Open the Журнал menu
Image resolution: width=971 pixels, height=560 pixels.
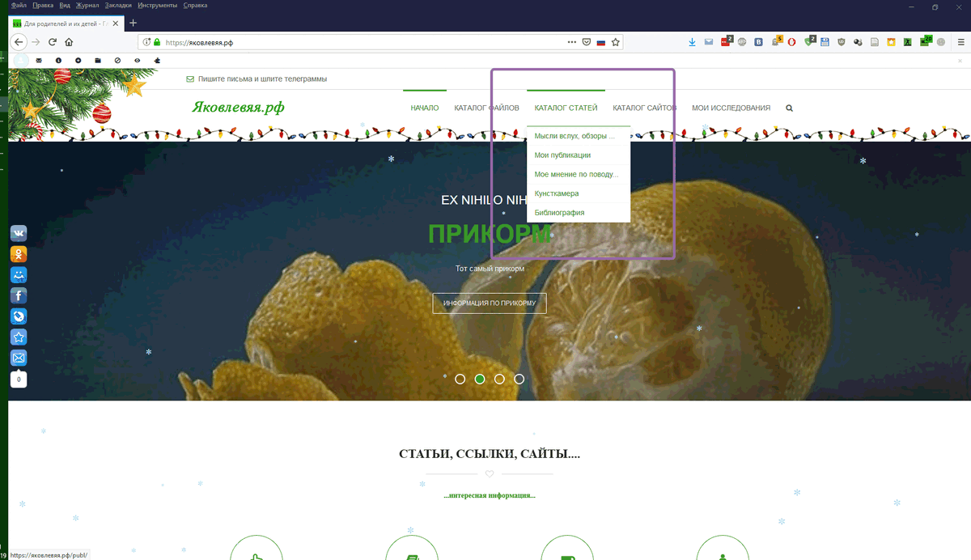(x=87, y=6)
